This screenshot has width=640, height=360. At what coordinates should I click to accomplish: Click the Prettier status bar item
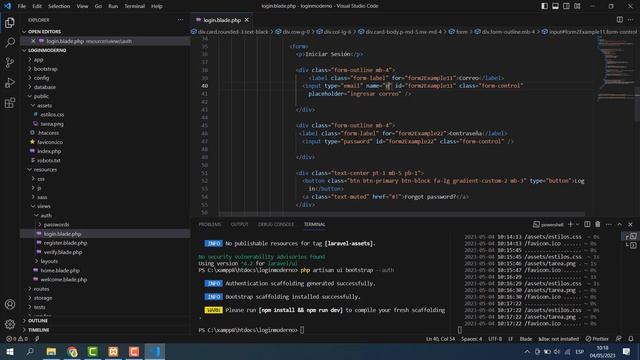[x=597, y=339]
